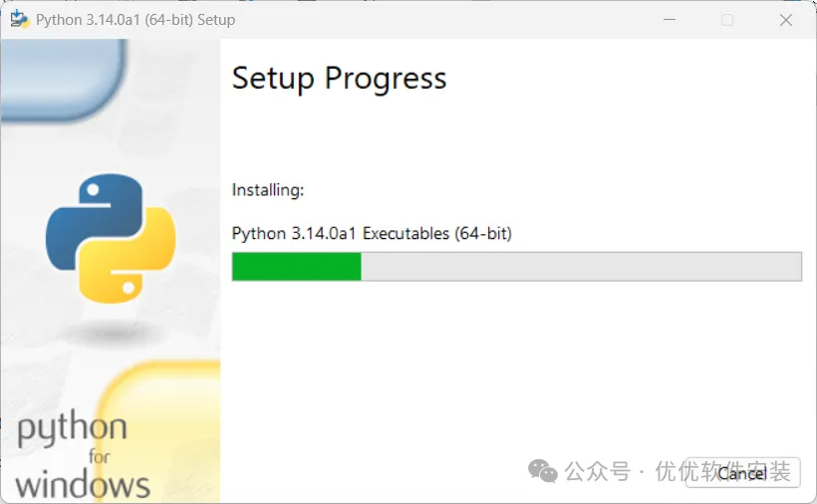Screen dimensions: 817x504
Task: Click the "windows" word in sidebar
Action: click(83, 485)
